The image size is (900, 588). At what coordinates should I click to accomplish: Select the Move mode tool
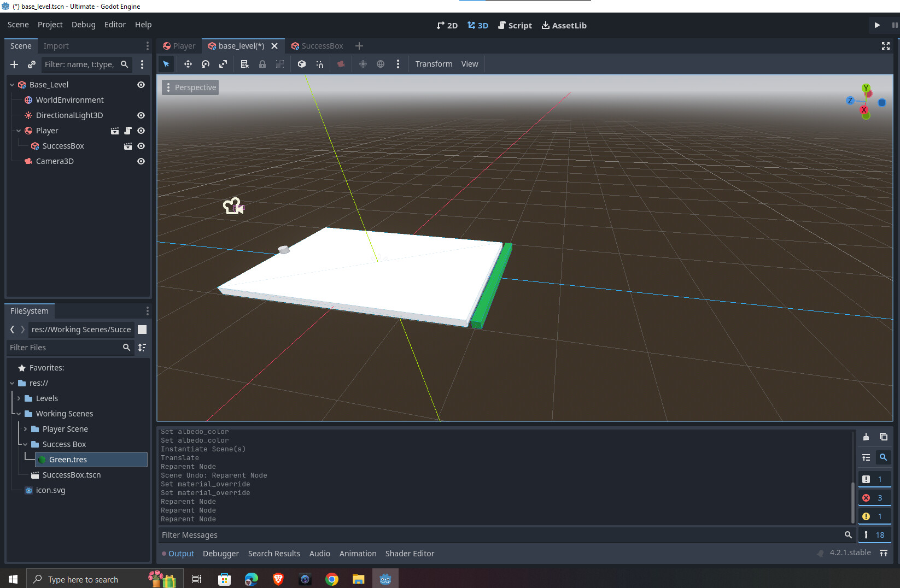tap(188, 64)
